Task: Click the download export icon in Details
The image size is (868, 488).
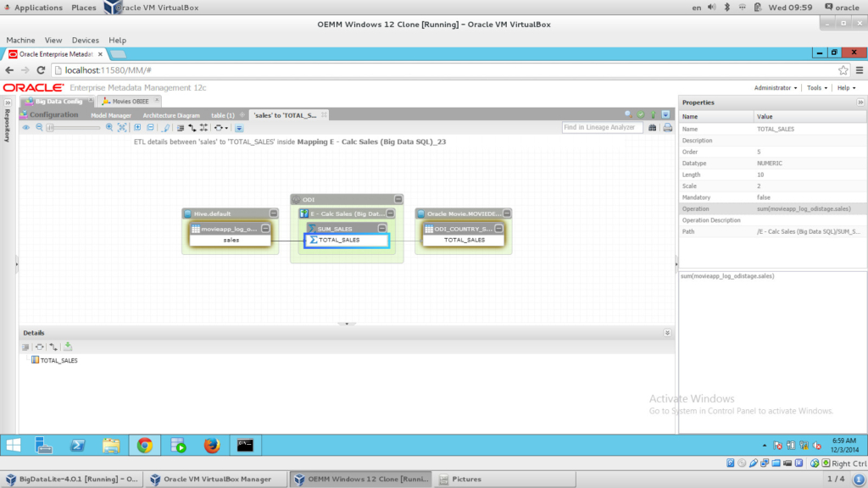Action: (68, 347)
